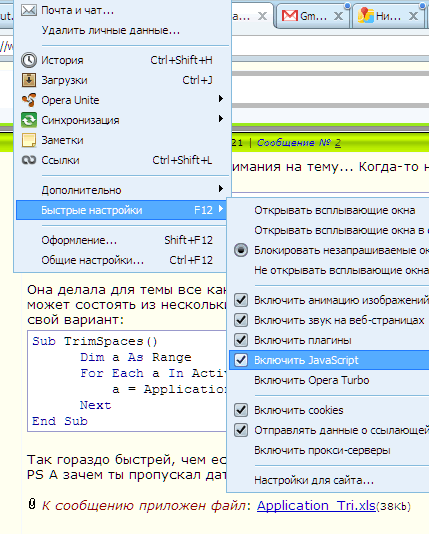Close the maps tab with pin icon
This screenshot has height=534, width=429.
413,16
